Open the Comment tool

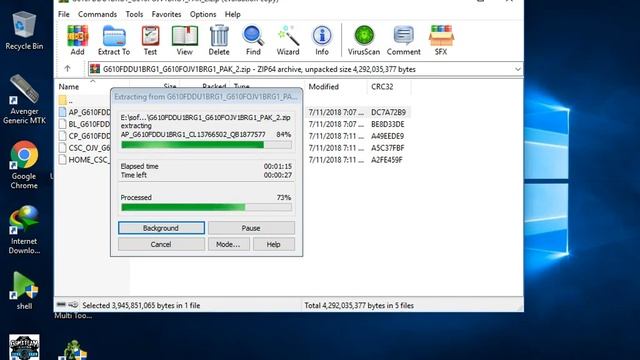coord(404,40)
